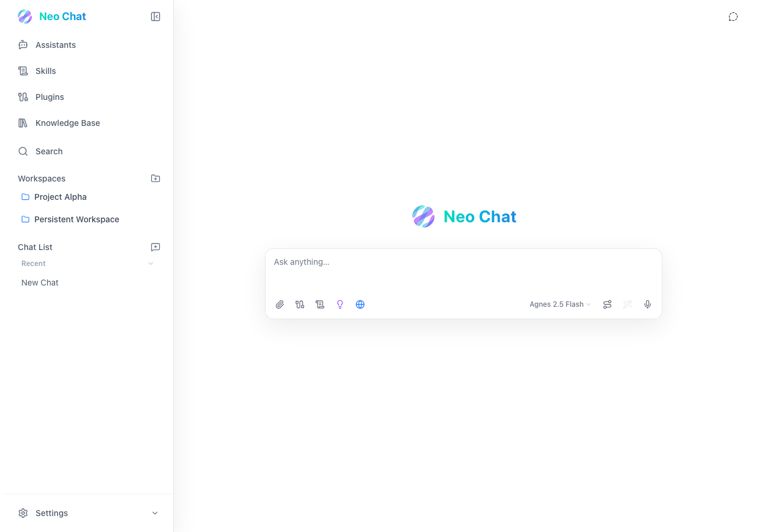Open the model settings sliders icon

[607, 304]
